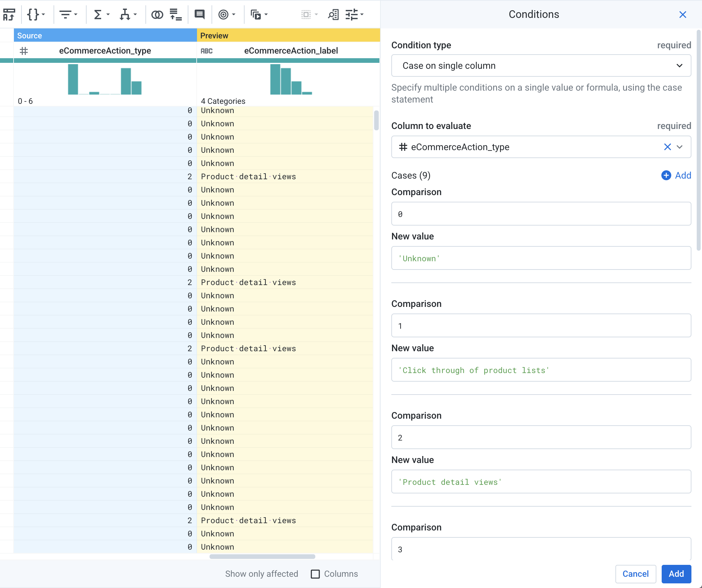The height and width of the screenshot is (588, 702).
Task: Switch to the Preview tab
Action: (214, 36)
